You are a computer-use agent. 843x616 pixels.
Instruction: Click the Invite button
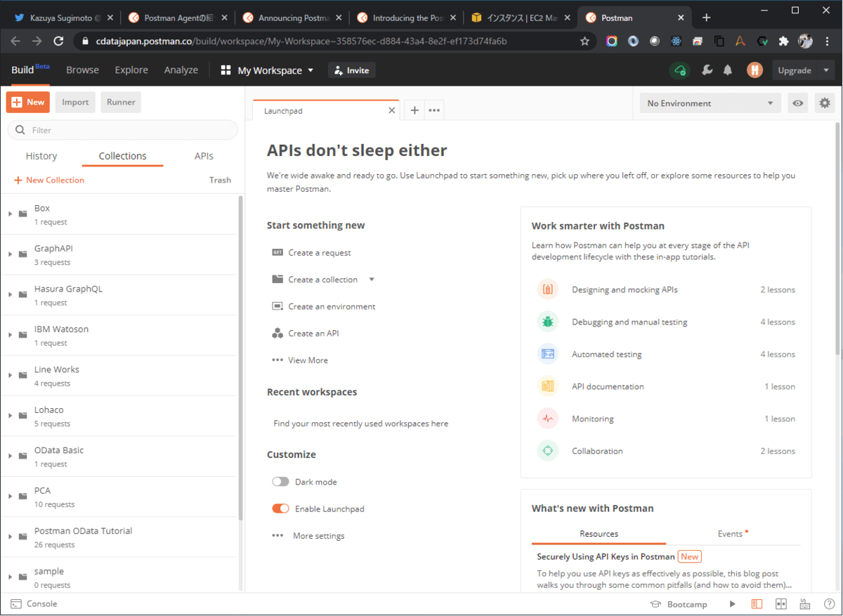click(351, 70)
